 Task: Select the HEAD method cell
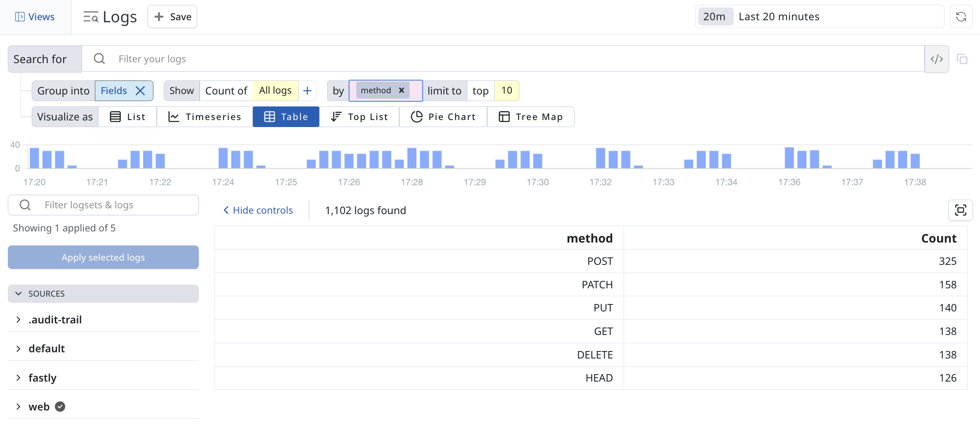click(419, 378)
